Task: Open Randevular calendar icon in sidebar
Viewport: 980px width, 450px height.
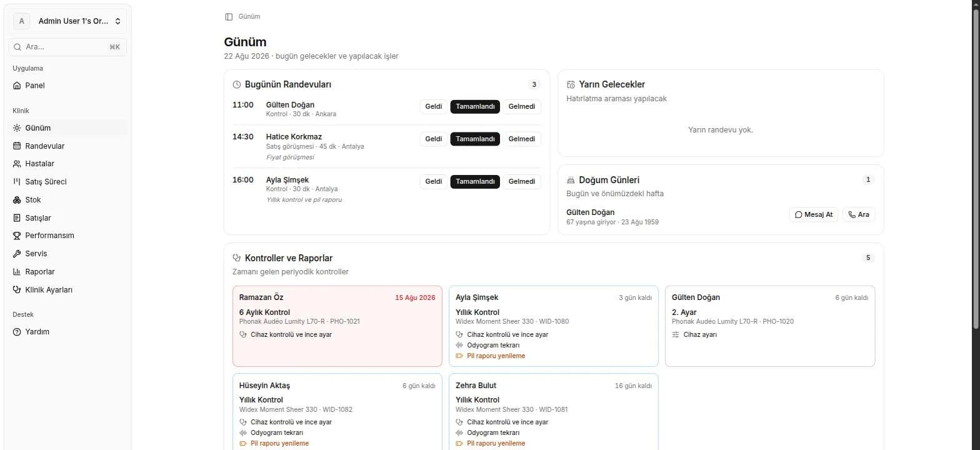Action: [x=17, y=146]
